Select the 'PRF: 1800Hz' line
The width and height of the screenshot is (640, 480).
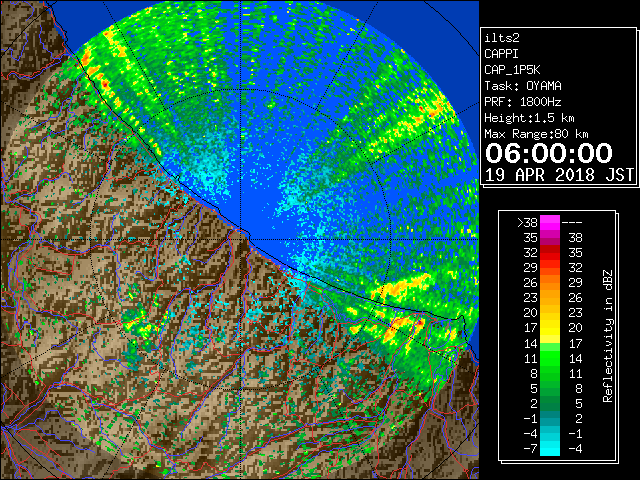point(523,102)
